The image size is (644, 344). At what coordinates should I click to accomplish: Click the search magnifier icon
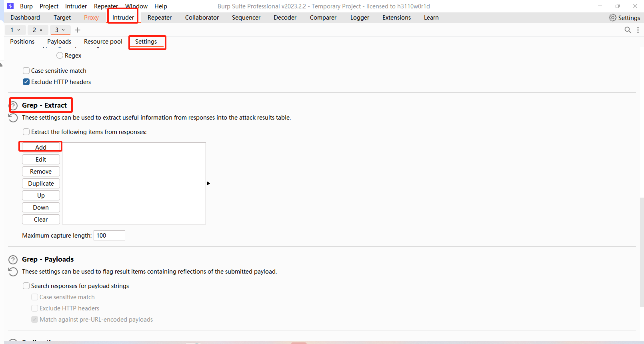tap(628, 30)
